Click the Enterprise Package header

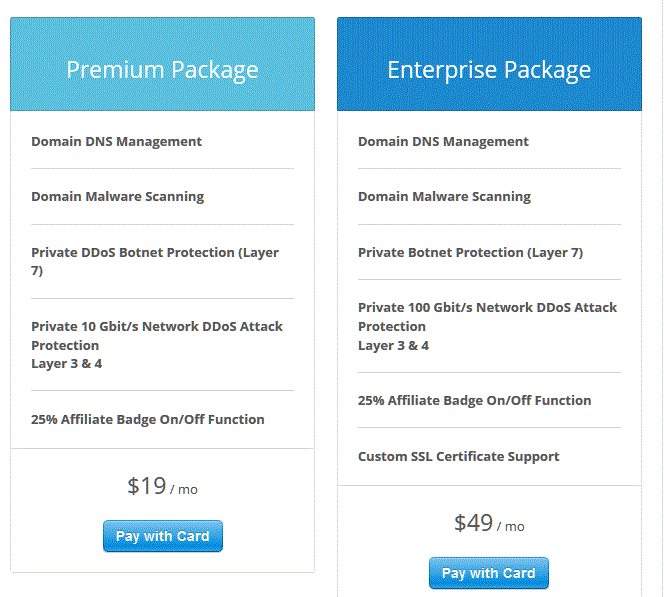coord(489,70)
